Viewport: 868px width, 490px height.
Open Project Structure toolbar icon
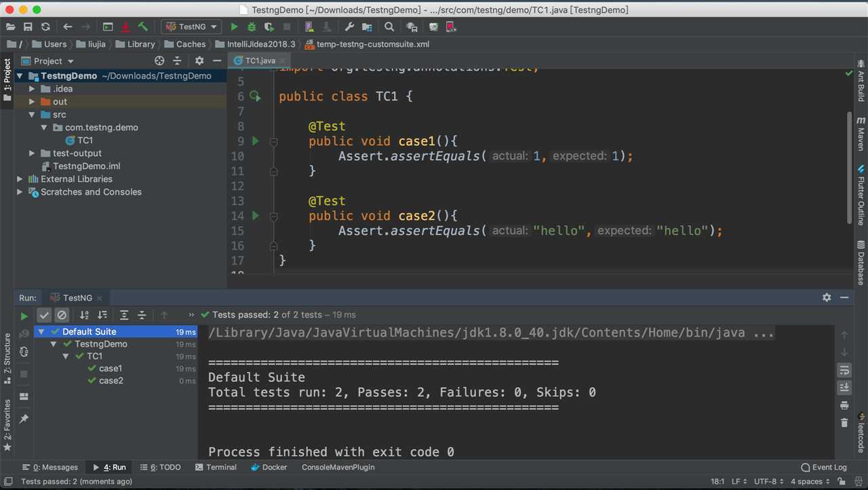[x=367, y=26]
